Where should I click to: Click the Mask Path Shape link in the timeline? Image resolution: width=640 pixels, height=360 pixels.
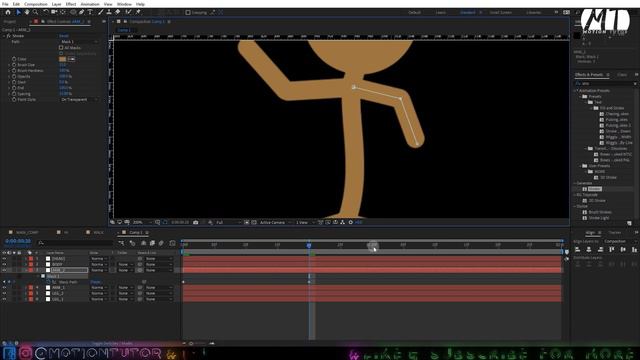click(96, 282)
